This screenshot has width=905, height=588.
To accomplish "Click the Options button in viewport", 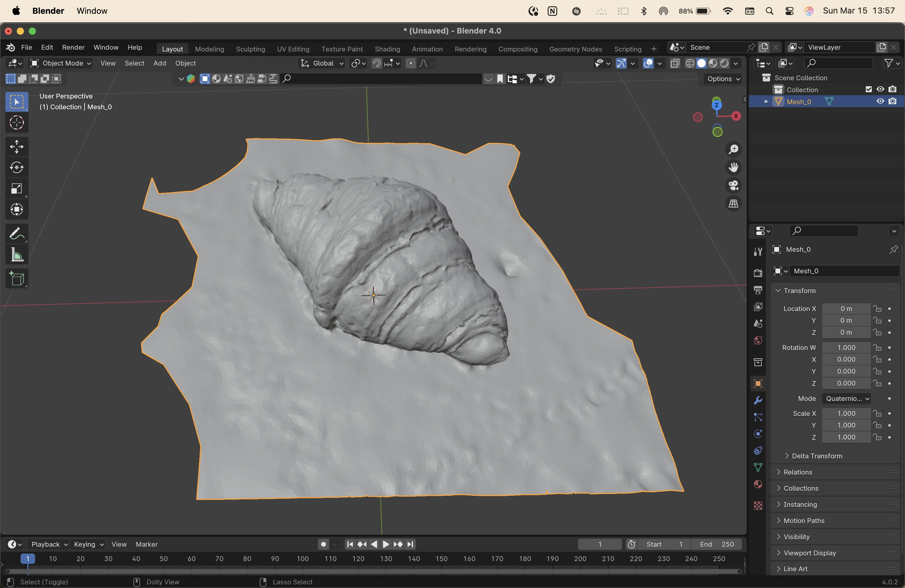I will [x=722, y=79].
